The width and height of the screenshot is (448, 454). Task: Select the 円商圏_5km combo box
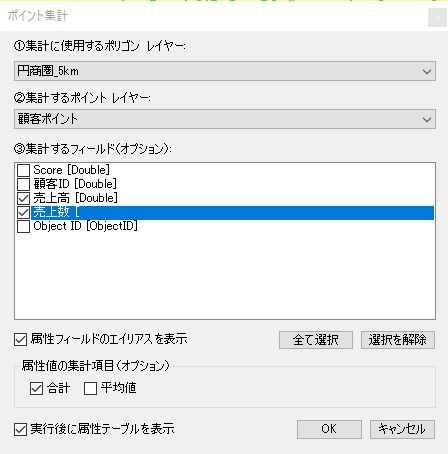(x=225, y=71)
